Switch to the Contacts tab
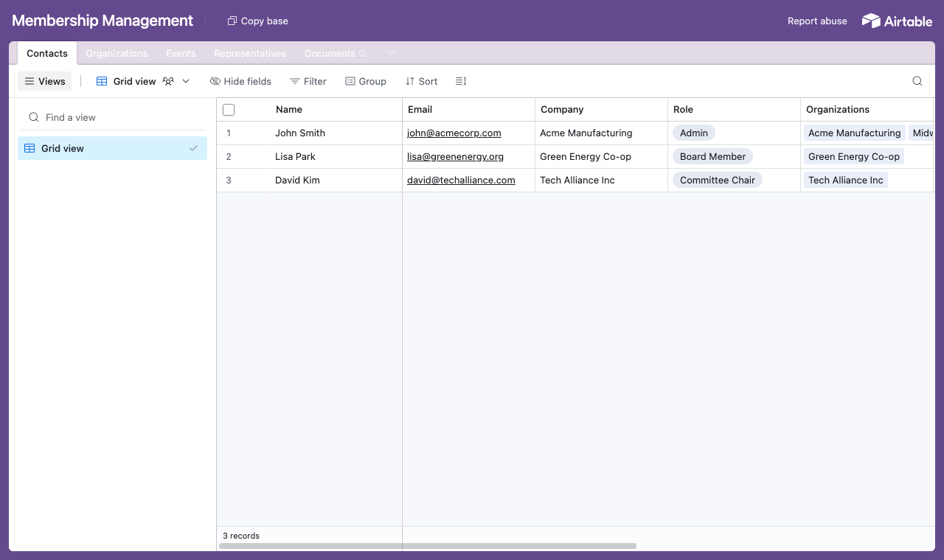 click(47, 53)
